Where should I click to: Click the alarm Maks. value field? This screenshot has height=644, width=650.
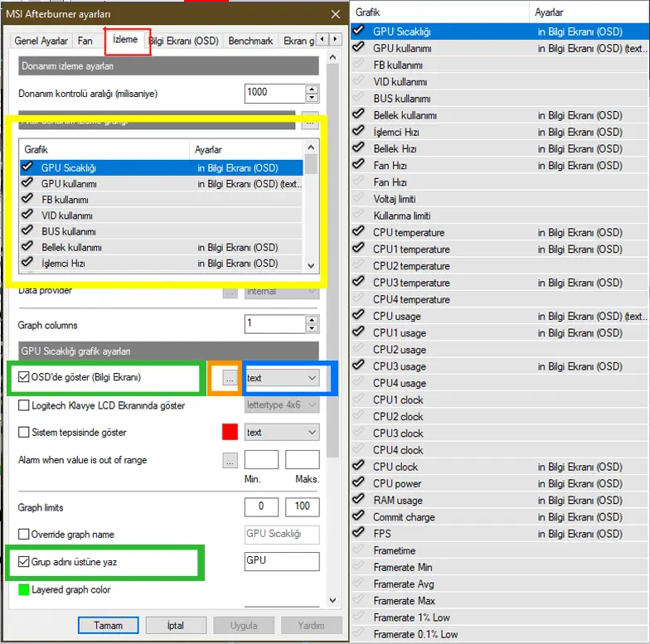click(x=302, y=459)
